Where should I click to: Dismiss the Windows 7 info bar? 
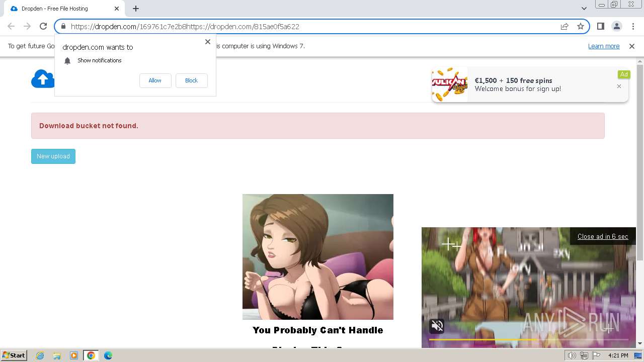632,46
